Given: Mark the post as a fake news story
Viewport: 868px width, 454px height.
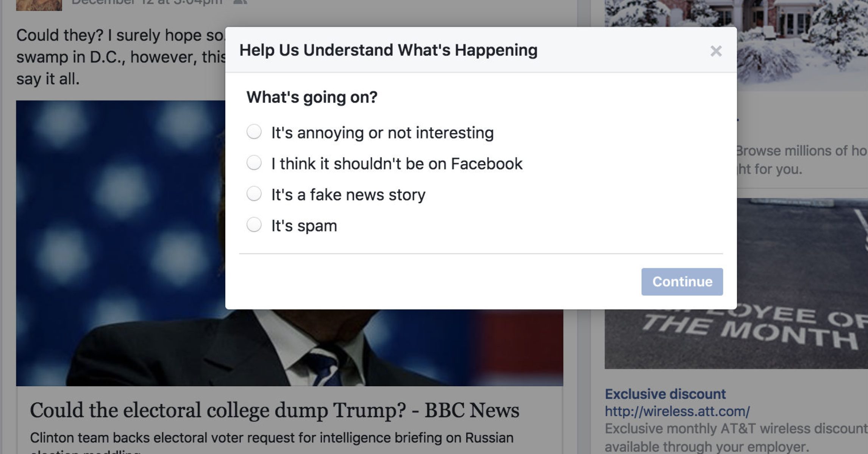Looking at the screenshot, I should pos(254,194).
